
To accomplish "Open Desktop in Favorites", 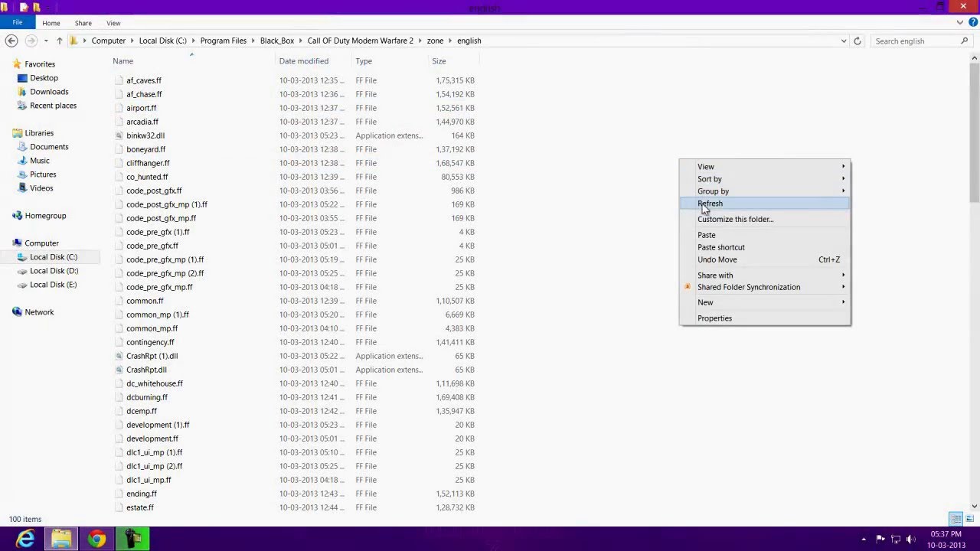I will pos(44,78).
